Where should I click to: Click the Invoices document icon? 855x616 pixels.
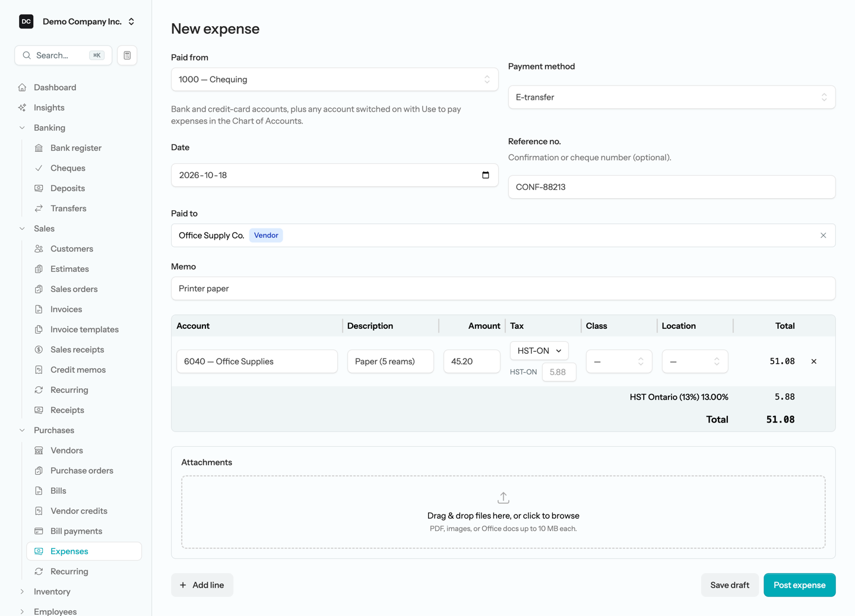pos(39,309)
